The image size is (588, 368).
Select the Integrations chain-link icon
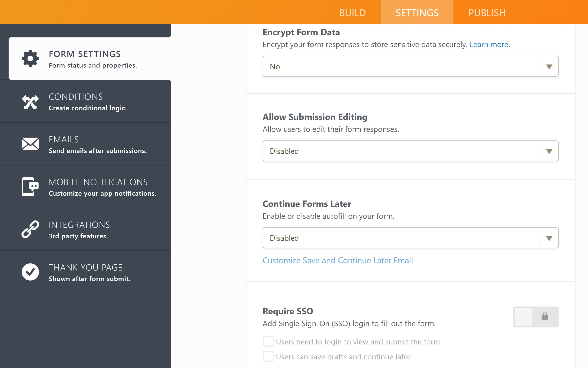coord(30,229)
